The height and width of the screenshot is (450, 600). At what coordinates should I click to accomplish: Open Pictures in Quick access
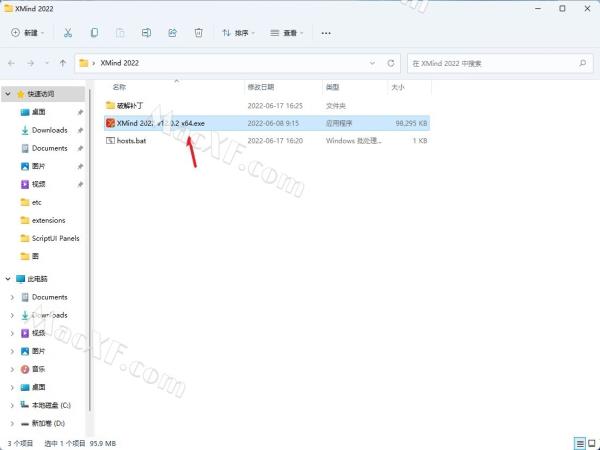[38, 166]
